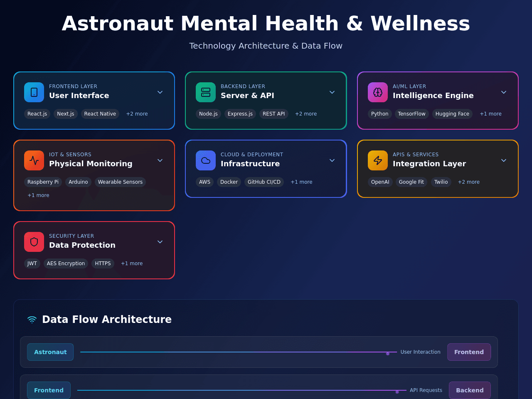This screenshot has width=532, height=399.
Task: Select the Astronaut source node
Action: [50, 352]
